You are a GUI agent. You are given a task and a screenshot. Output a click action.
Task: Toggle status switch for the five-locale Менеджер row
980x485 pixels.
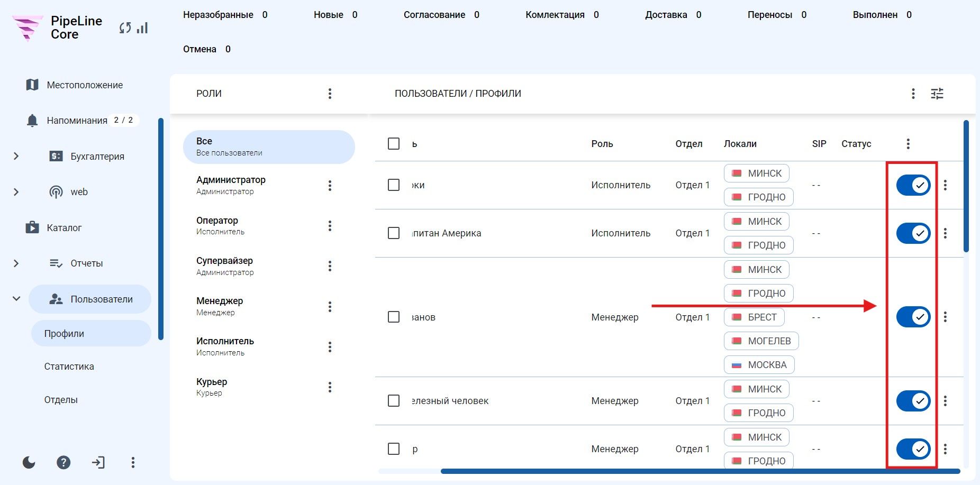pos(913,317)
